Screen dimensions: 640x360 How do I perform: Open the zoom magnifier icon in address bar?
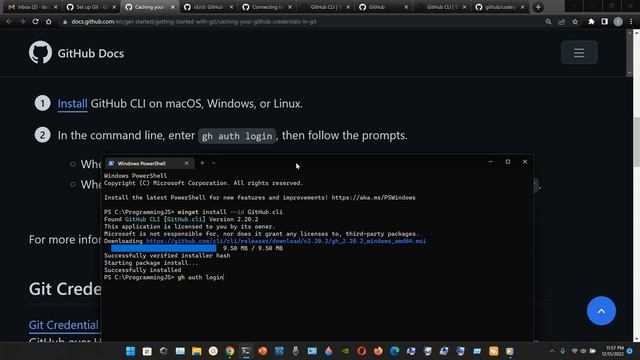(548, 22)
